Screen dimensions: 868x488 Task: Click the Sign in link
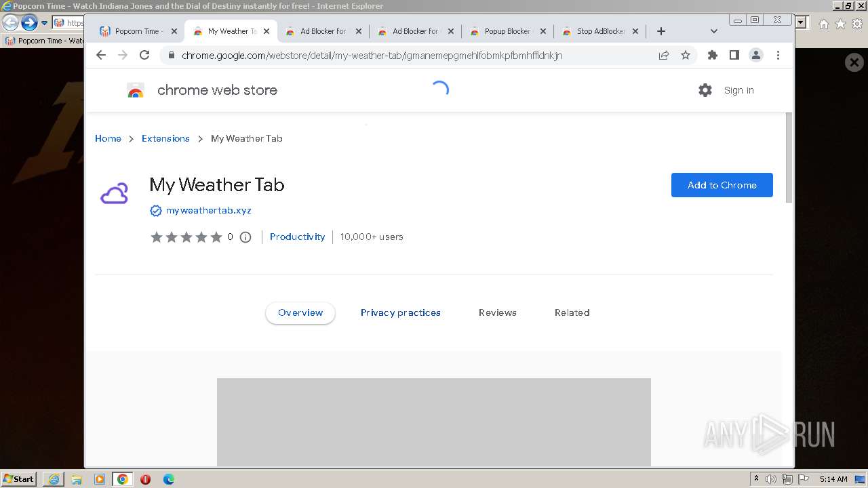tap(738, 90)
